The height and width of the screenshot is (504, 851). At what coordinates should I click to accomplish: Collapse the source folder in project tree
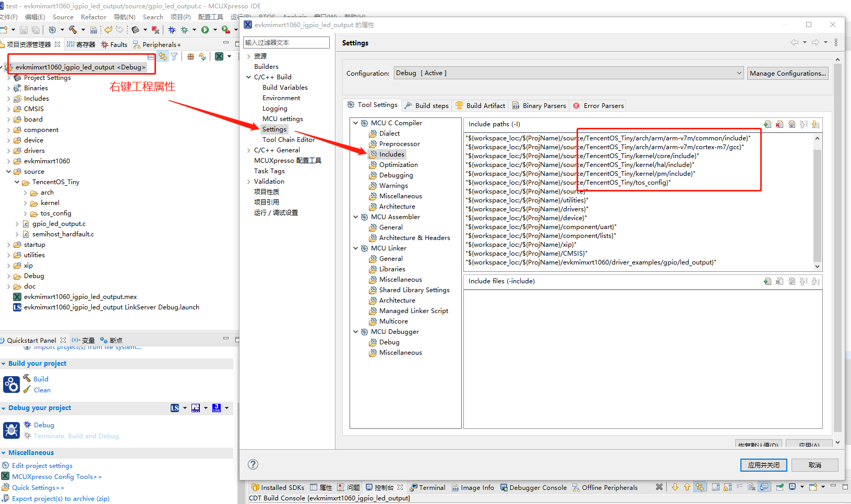pyautogui.click(x=8, y=172)
